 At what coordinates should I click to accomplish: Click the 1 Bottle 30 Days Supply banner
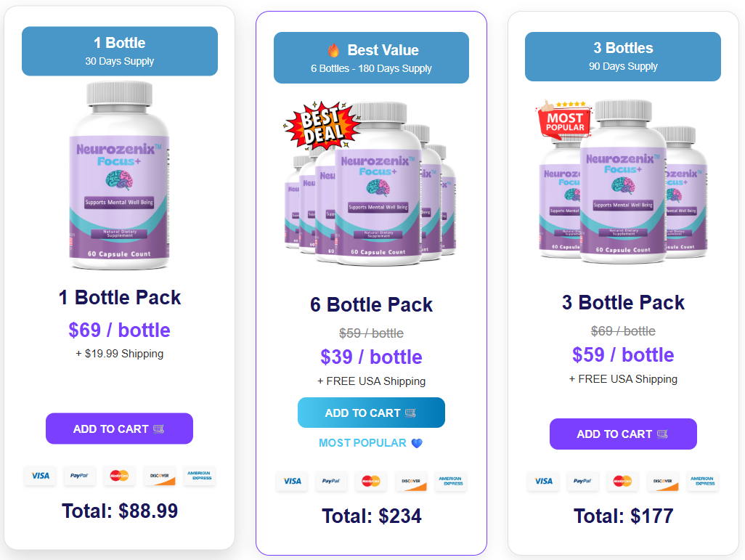(119, 51)
